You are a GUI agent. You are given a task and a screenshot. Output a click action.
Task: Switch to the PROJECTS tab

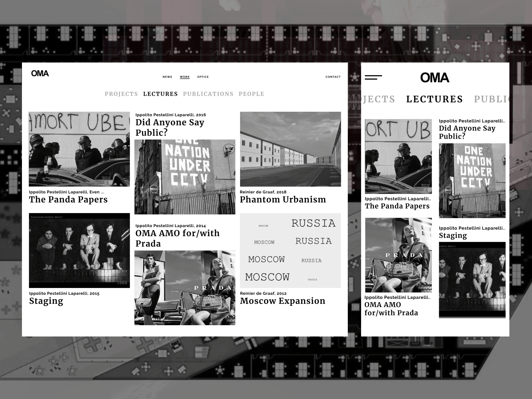tap(122, 94)
